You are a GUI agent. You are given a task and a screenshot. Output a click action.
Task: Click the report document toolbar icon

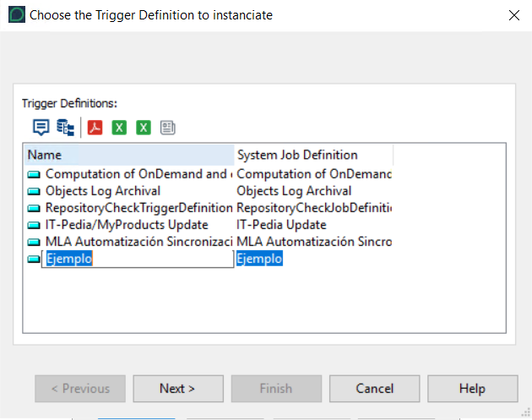(167, 128)
